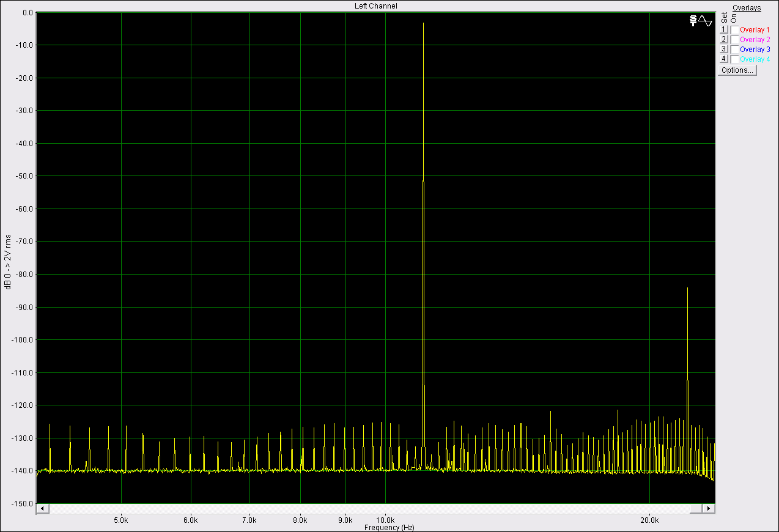
Task: Click the horizontal scrollbar thumb near the right end
Action: (x=696, y=509)
